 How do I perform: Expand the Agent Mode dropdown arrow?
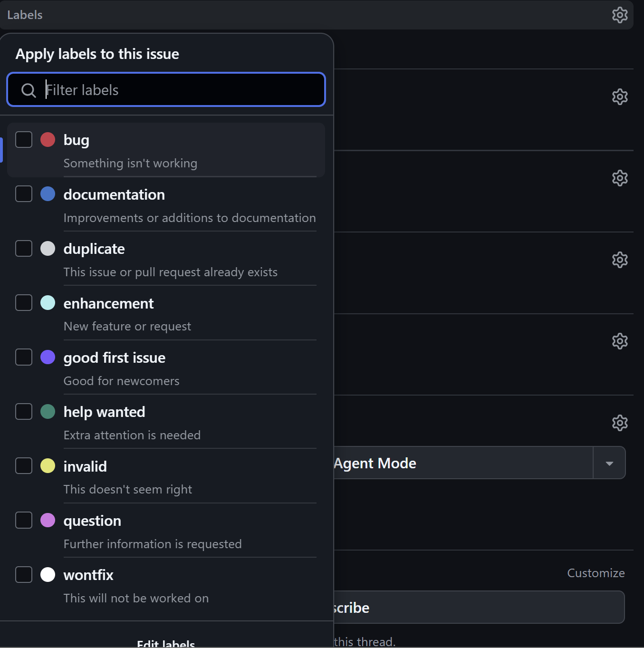[609, 463]
